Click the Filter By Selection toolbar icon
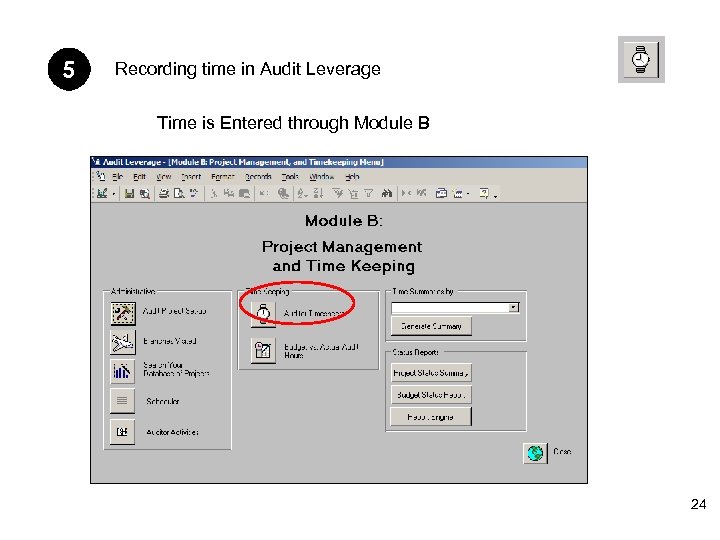 click(338, 193)
